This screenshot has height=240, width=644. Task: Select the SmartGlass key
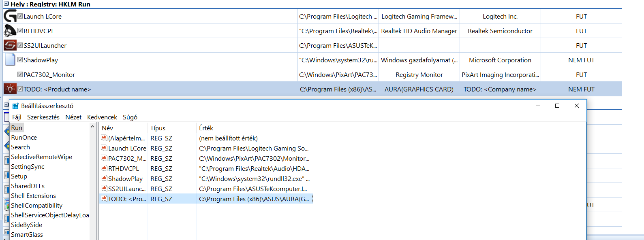click(27, 235)
